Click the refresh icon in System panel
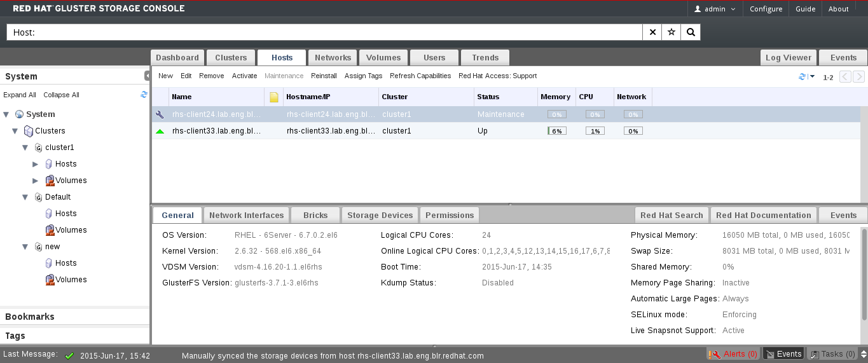This screenshot has height=363, width=868. [144, 95]
